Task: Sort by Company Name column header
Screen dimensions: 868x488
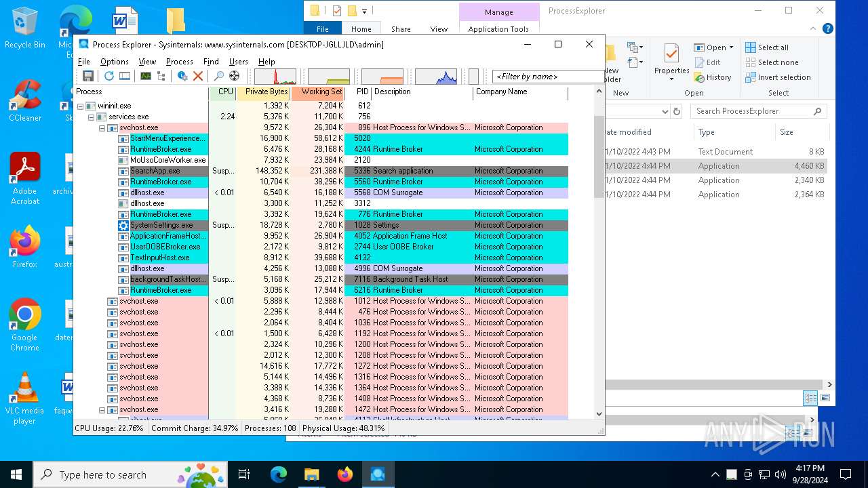Action: pyautogui.click(x=520, y=92)
